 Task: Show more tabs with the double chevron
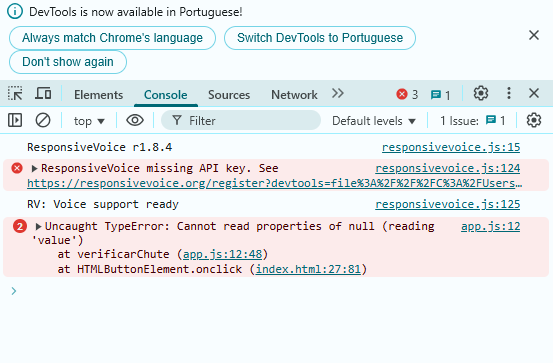[x=338, y=93]
